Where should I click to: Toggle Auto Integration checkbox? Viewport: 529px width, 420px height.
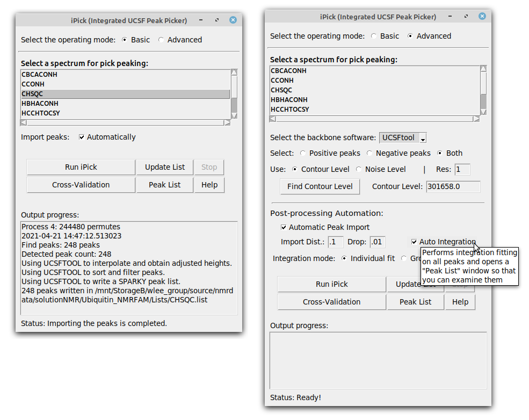pos(414,242)
